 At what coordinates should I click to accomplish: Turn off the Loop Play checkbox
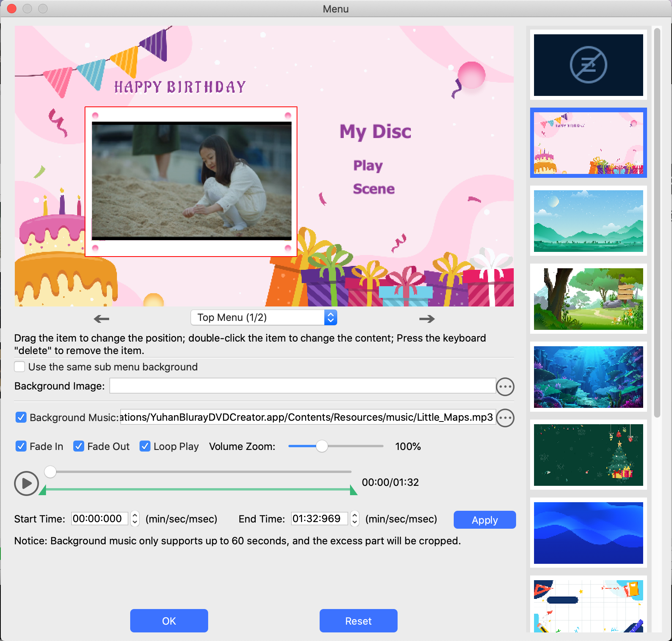coord(145,446)
